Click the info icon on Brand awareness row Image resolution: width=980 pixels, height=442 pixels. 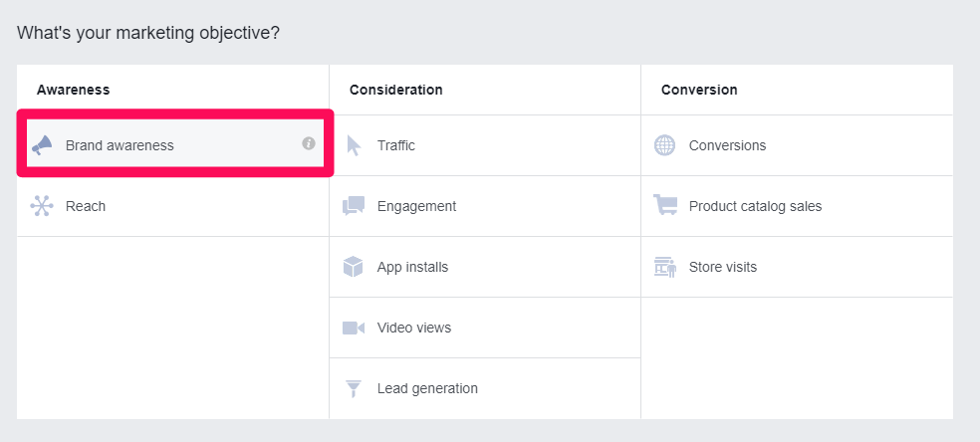point(309,143)
